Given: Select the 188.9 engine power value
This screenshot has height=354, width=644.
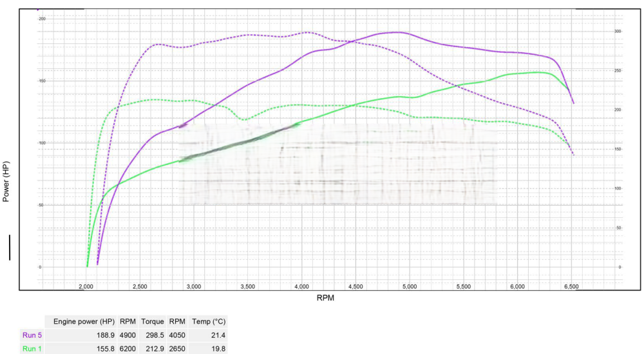Looking at the screenshot, I should 103,335.
